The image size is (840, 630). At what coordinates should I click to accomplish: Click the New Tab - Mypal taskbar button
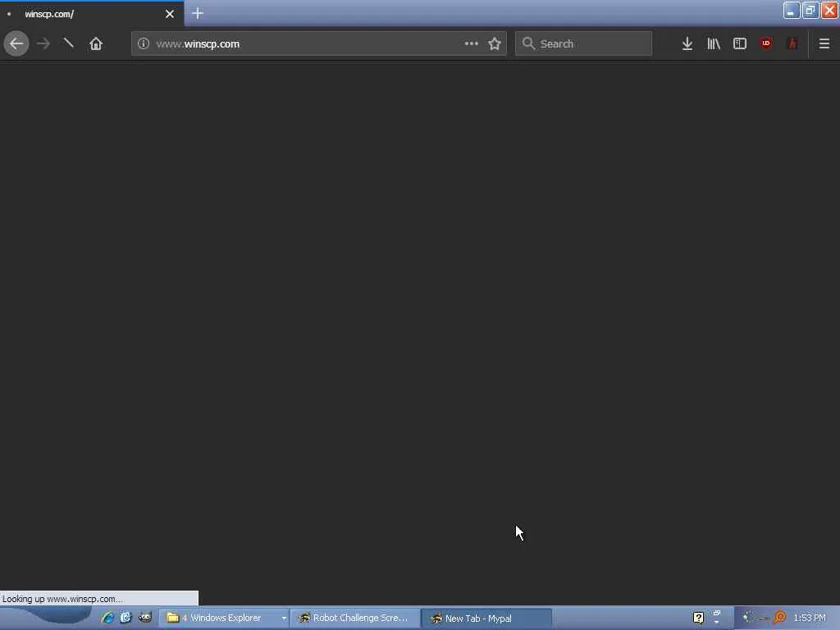pos(486,619)
